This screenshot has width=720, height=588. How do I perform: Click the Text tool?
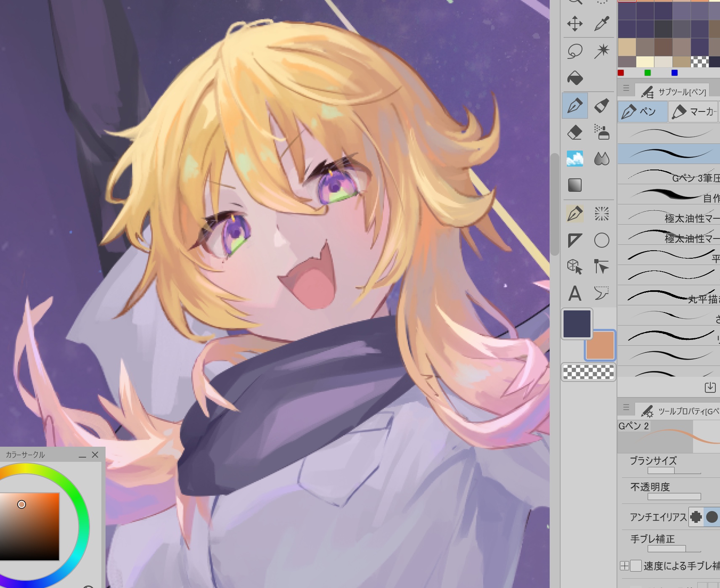[x=574, y=294]
